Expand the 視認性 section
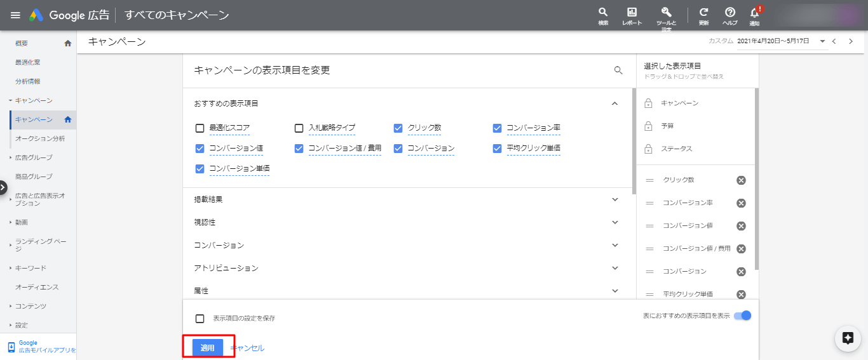The image size is (868, 360). (x=614, y=222)
